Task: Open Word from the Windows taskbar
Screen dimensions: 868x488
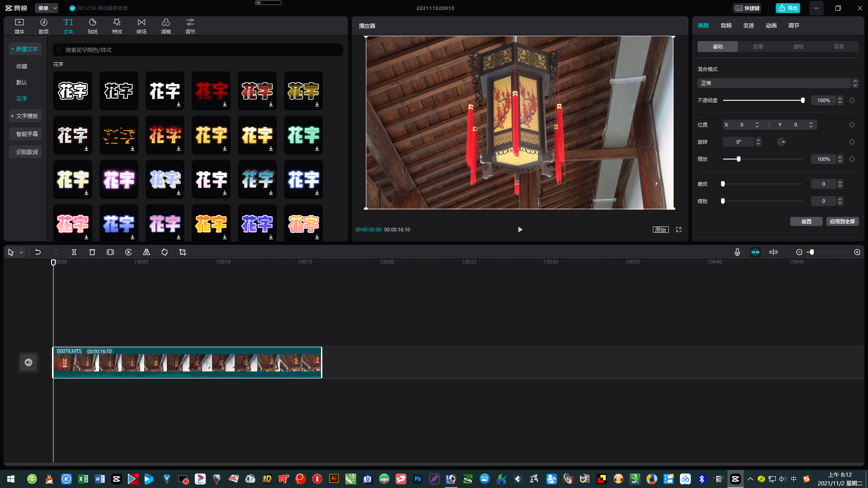Action: [100, 479]
